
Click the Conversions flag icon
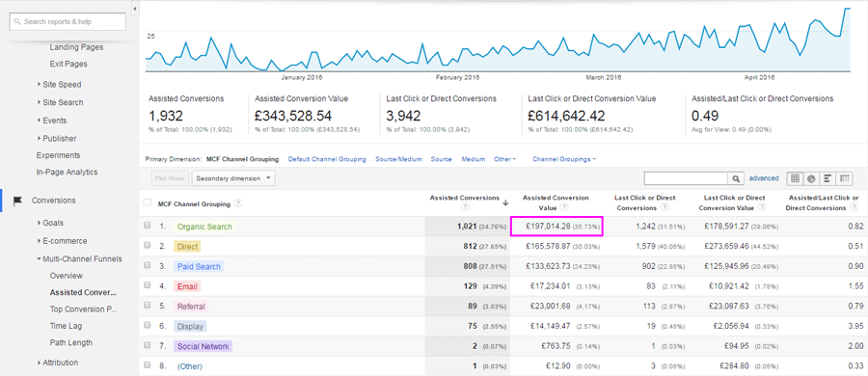pos(17,201)
